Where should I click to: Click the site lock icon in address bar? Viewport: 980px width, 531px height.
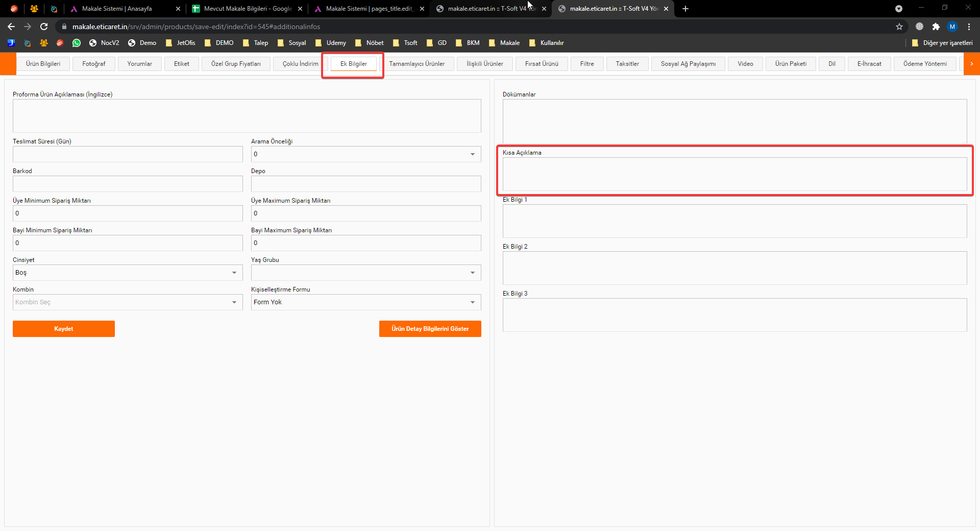pos(64,27)
